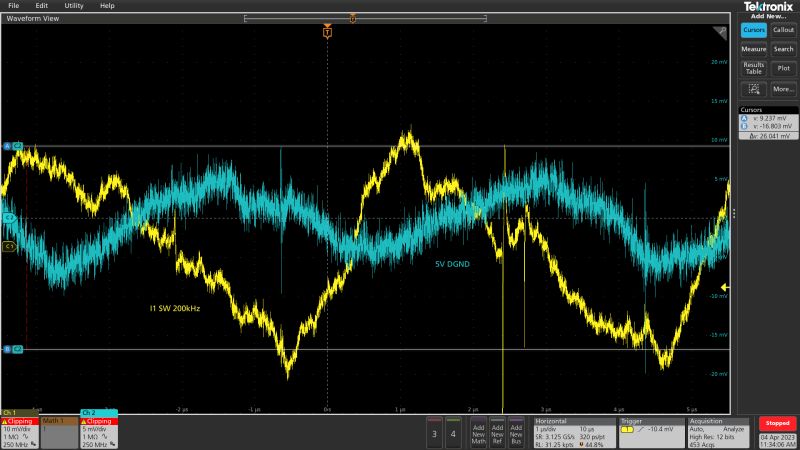Click the Ch 2 bandwidth limit icon

point(113,445)
